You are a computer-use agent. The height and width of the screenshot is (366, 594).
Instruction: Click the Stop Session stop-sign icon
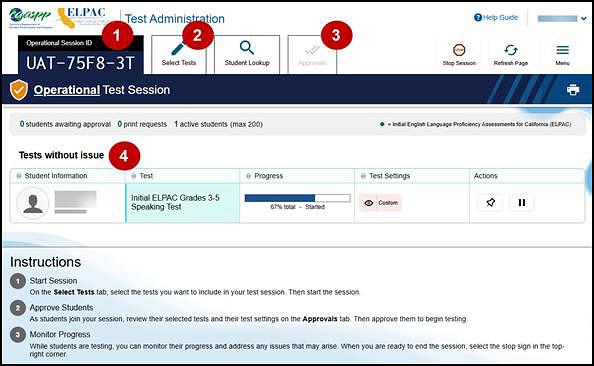click(x=459, y=50)
